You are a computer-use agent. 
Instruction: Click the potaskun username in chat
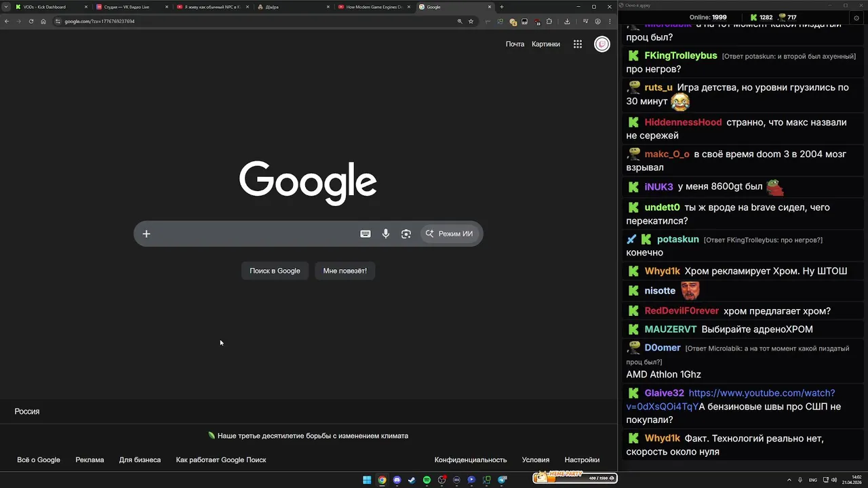pyautogui.click(x=677, y=239)
